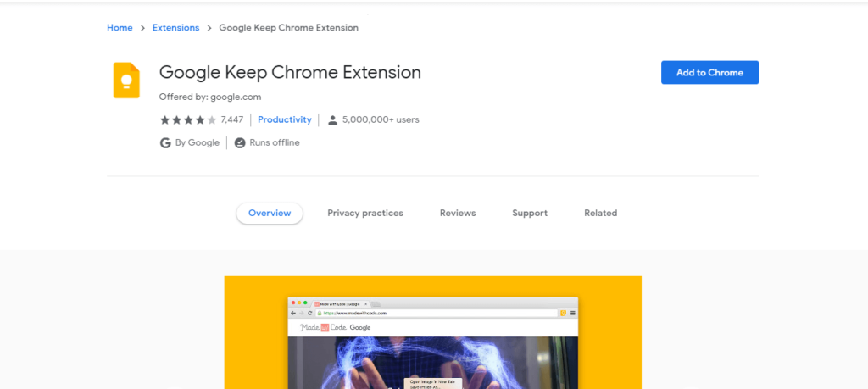
Task: Click Add to Chrome button
Action: [x=709, y=73]
